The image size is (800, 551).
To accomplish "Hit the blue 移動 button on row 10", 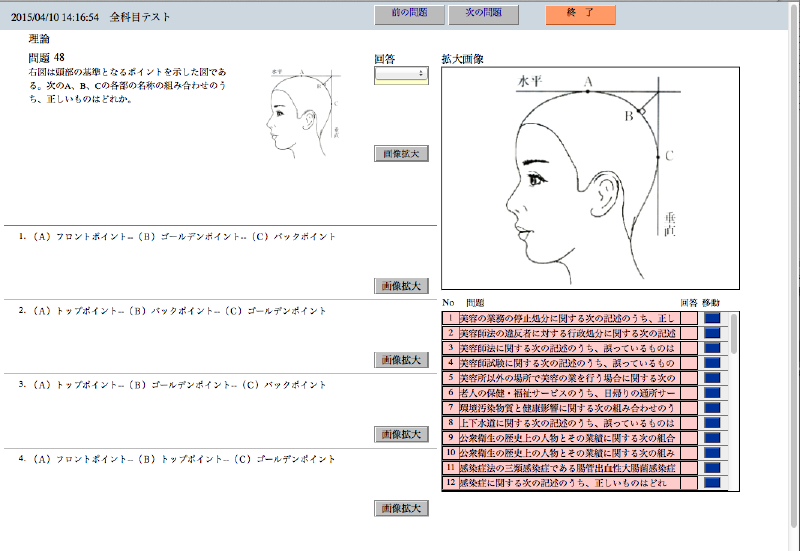I will [712, 452].
